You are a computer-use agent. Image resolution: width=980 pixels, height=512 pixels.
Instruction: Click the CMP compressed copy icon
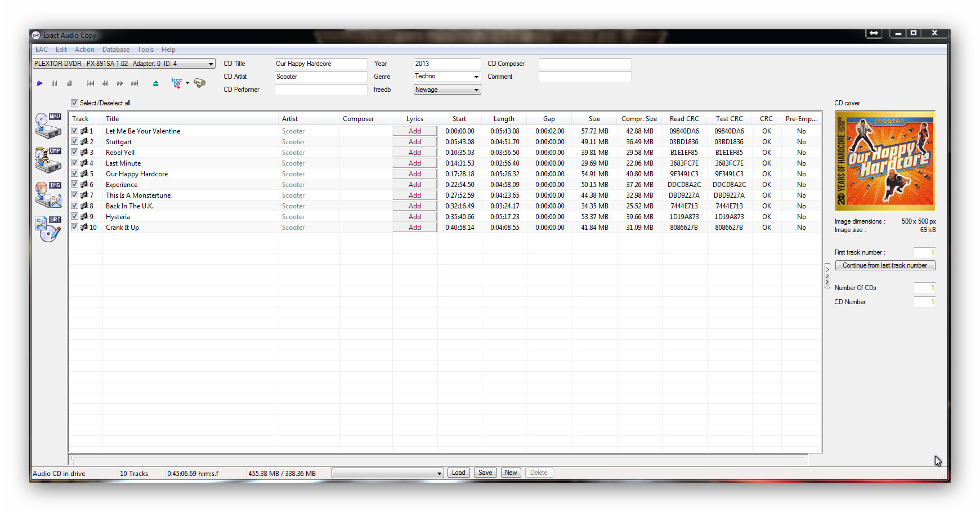[x=48, y=160]
